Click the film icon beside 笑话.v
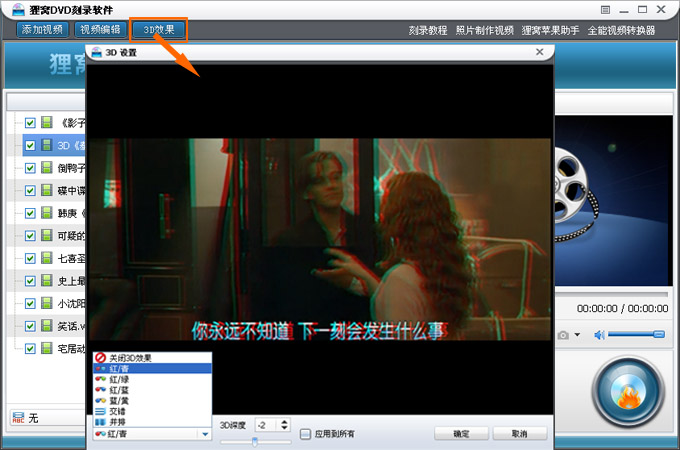 pyautogui.click(x=47, y=326)
